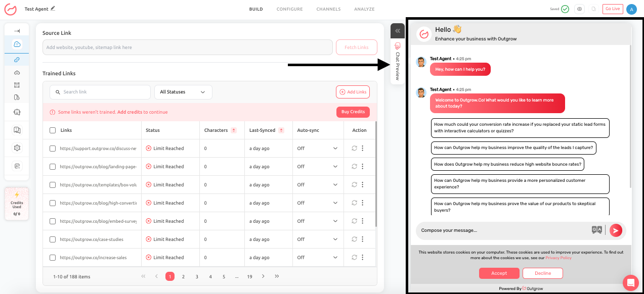Toggle the select-all Links header checkbox
The height and width of the screenshot is (294, 644).
53,130
